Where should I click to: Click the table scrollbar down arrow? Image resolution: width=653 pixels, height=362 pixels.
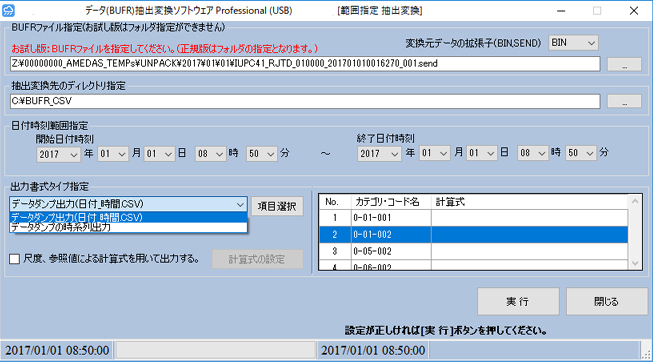click(x=635, y=263)
